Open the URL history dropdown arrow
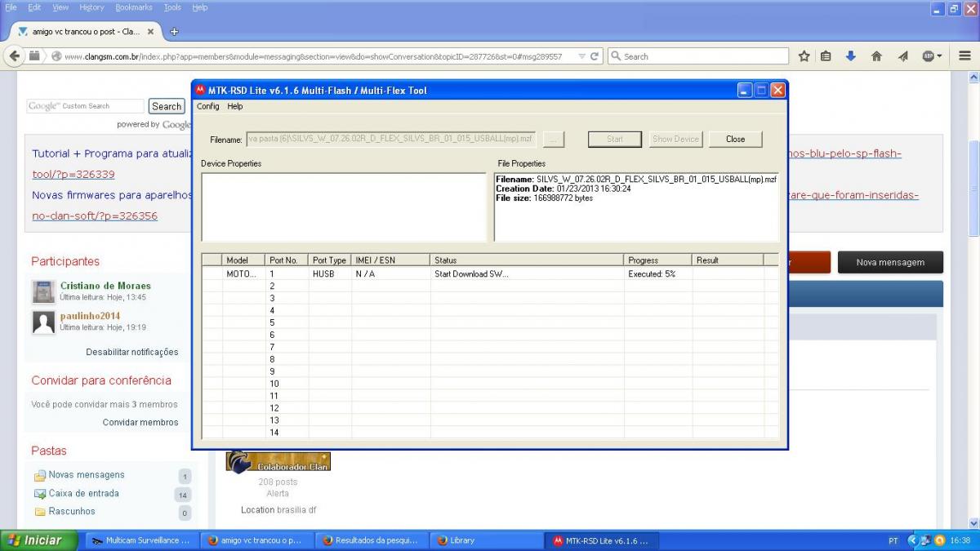Image resolution: width=980 pixels, height=551 pixels. [581, 56]
